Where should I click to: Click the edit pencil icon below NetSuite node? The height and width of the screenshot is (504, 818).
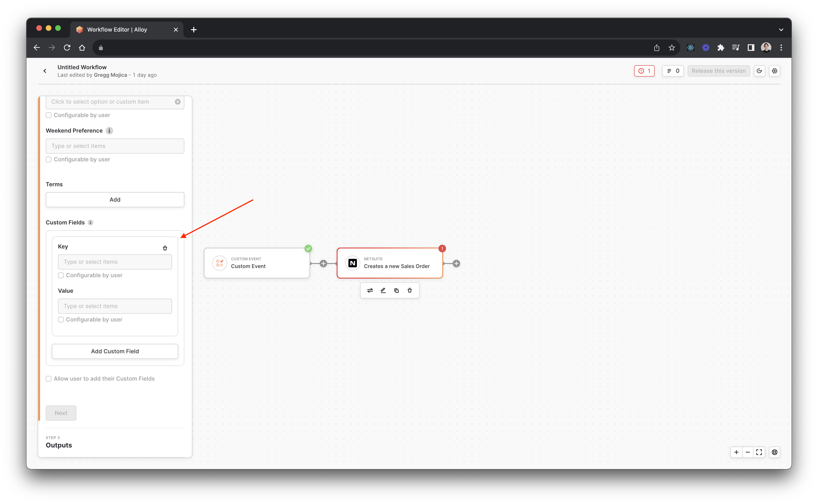(x=383, y=290)
